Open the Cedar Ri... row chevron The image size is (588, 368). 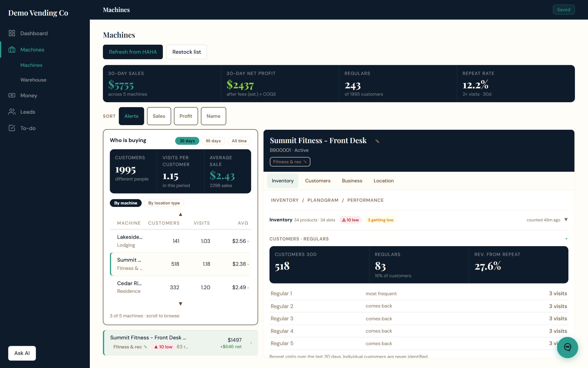tap(248, 288)
